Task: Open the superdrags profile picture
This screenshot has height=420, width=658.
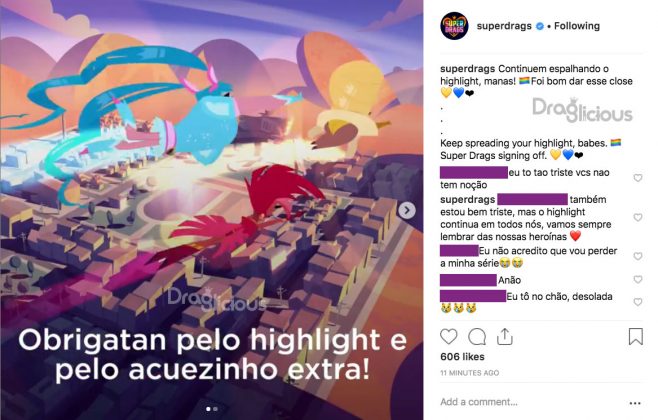Action: [x=454, y=26]
